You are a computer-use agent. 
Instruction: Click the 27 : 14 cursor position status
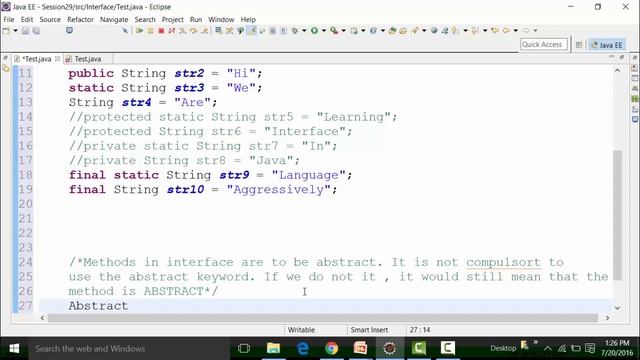click(420, 330)
